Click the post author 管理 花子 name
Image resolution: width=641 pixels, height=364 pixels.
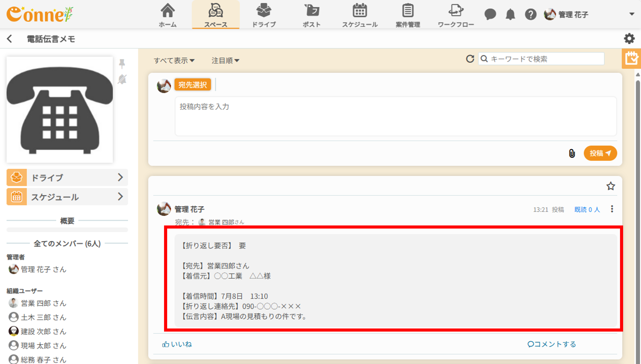(189, 209)
